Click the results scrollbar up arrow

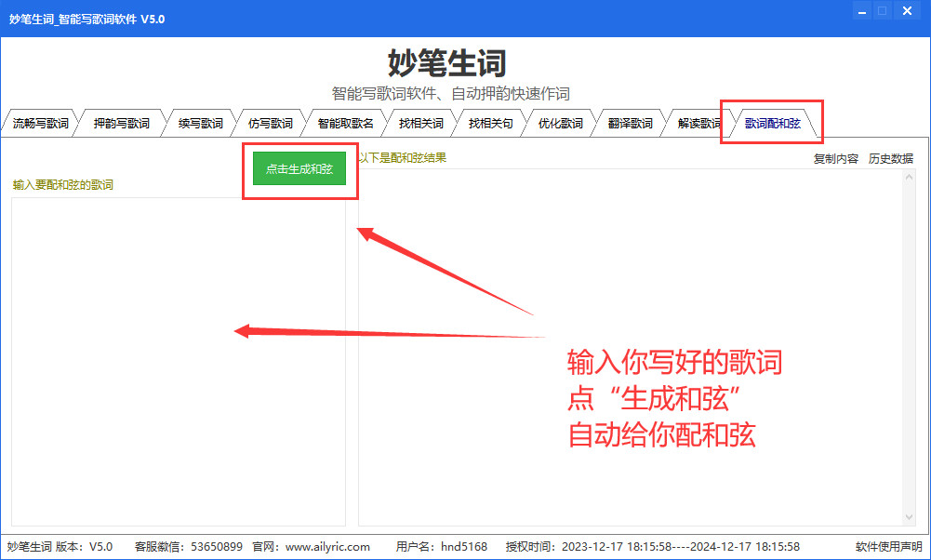point(909,177)
